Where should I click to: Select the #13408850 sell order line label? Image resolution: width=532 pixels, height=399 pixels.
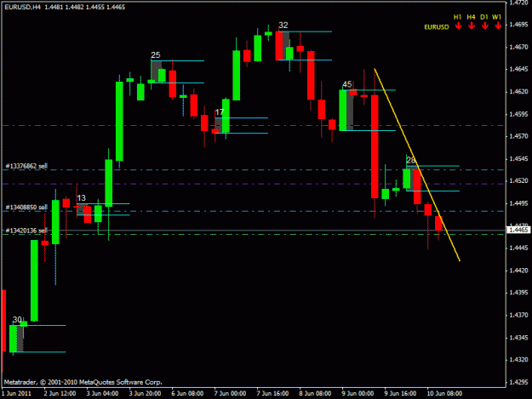(x=26, y=207)
